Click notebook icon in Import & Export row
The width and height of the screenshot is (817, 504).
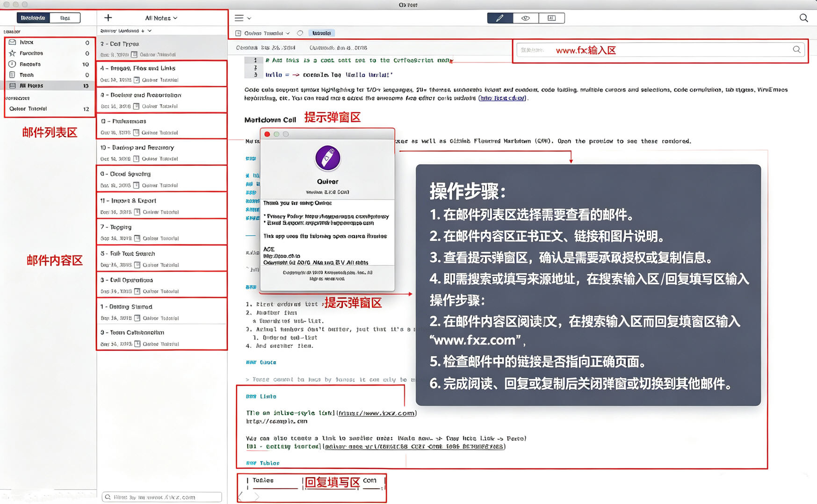(x=137, y=212)
